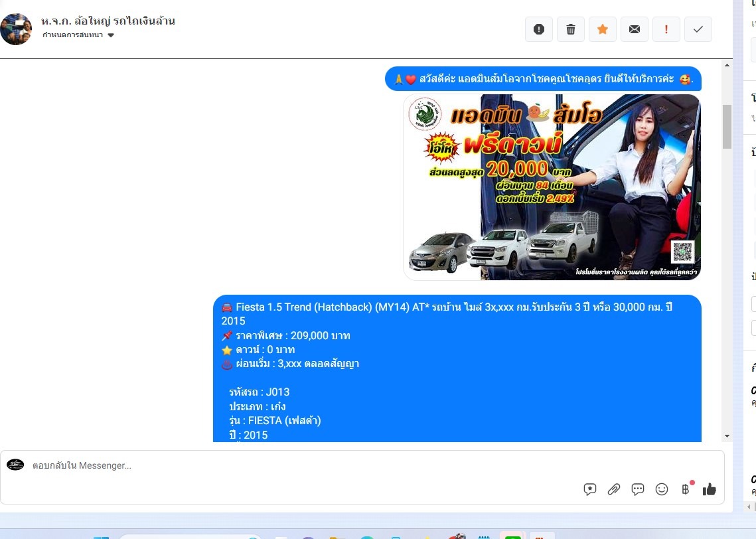Click the ราคาพิเศษ : 209,000 บาท line

tap(286, 336)
